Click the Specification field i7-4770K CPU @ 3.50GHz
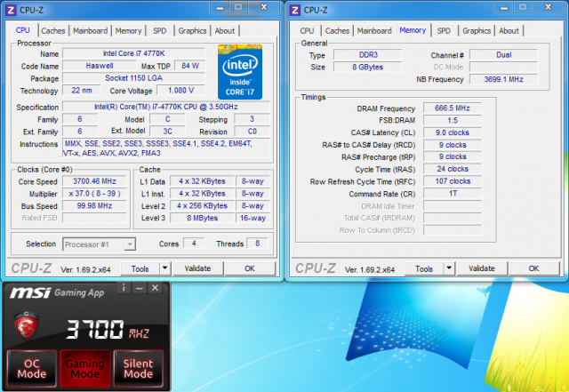This screenshot has width=569, height=392. coord(166,107)
